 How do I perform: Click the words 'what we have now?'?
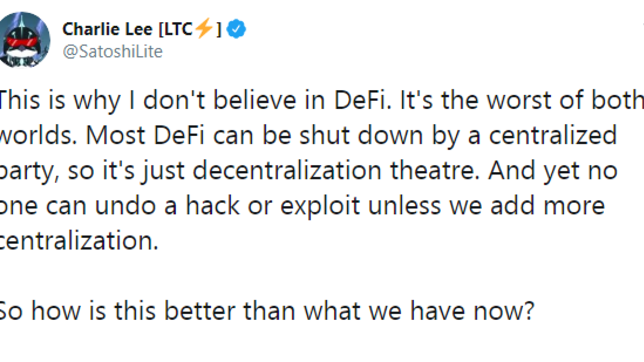(x=419, y=311)
